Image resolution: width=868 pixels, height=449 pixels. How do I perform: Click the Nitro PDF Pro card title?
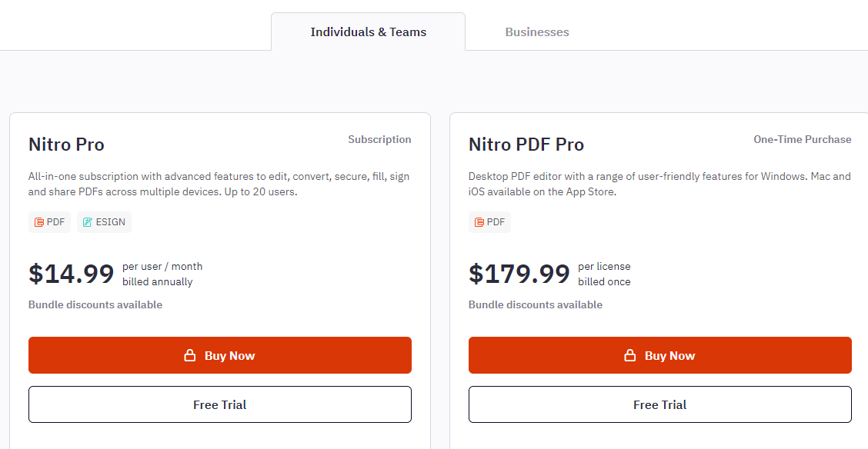[526, 144]
